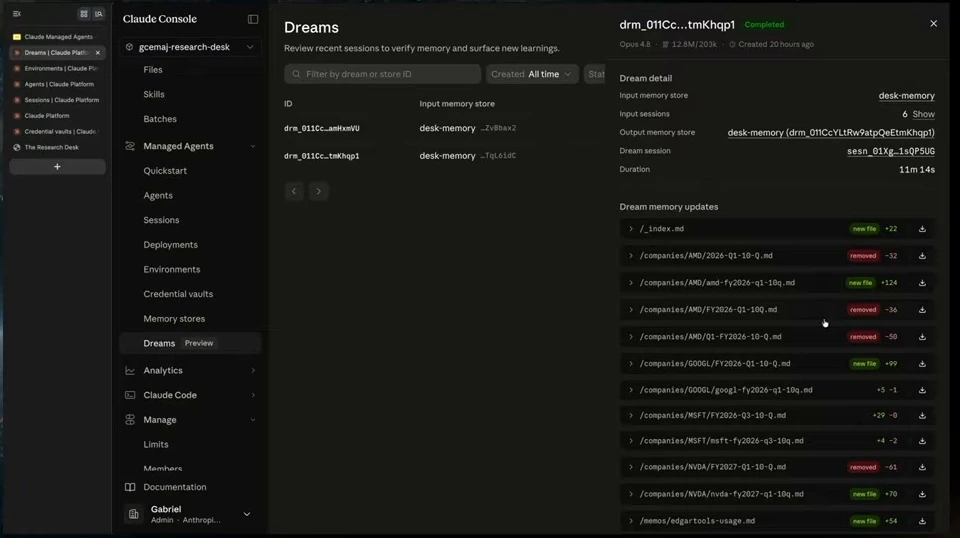Viewport: 960px width, 538px height.
Task: Expand the /companies/GOOGL/FY2026-Q1-10-Q.md row
Action: (x=631, y=364)
